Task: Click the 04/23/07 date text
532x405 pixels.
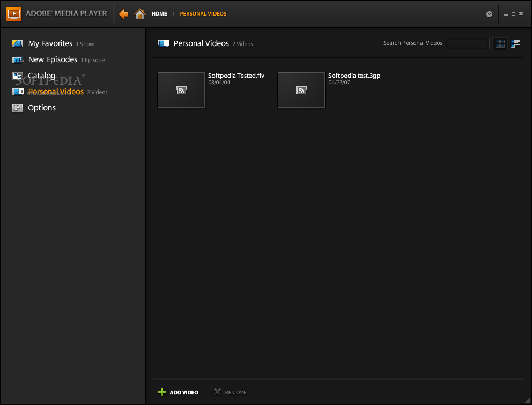Action: tap(339, 82)
